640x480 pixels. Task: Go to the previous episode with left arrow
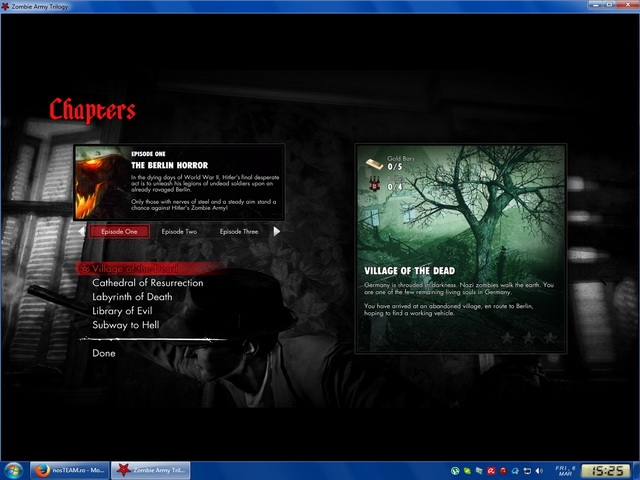coord(82,231)
